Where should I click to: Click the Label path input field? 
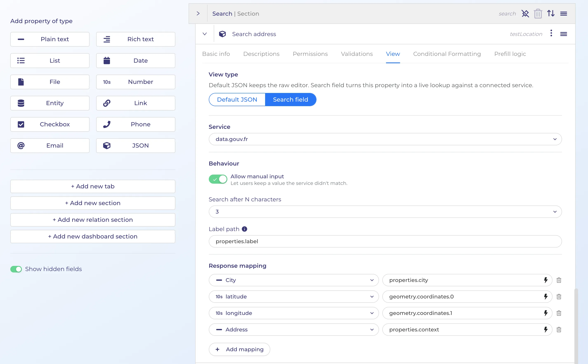385,241
